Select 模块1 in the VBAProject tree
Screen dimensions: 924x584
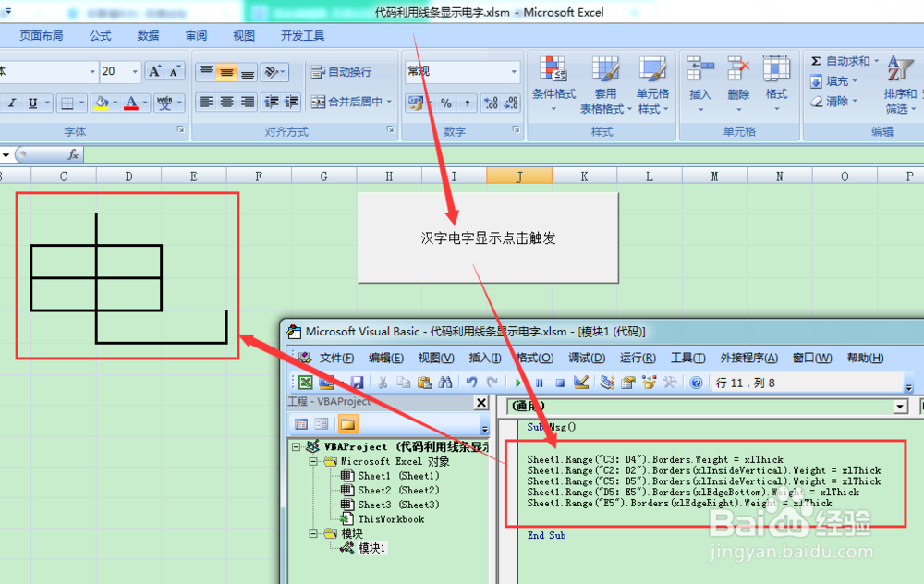(373, 546)
